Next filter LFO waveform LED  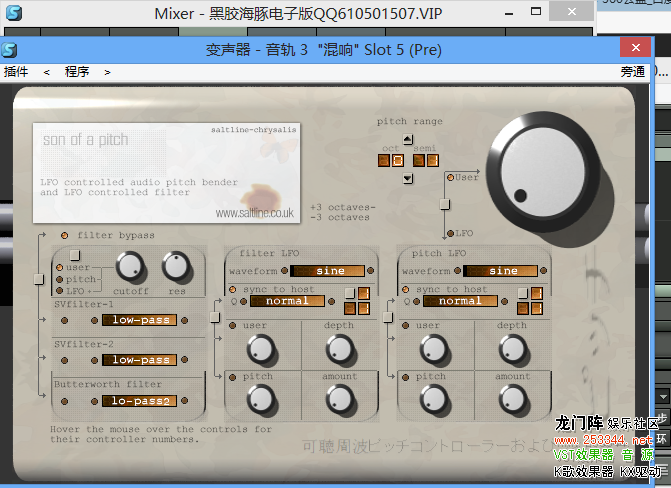371,271
